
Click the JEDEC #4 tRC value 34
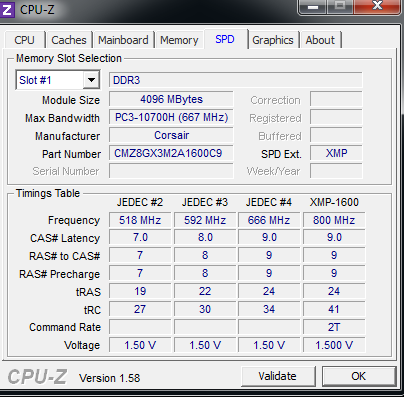pos(269,309)
